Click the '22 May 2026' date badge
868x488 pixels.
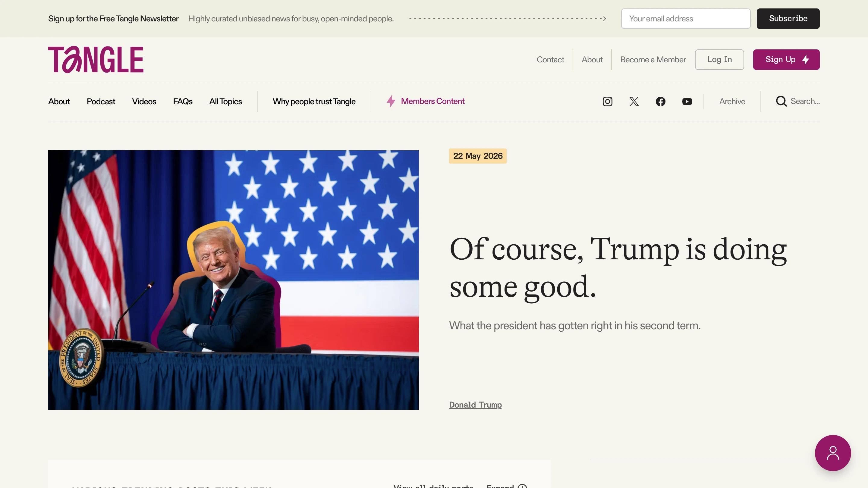pyautogui.click(x=477, y=156)
